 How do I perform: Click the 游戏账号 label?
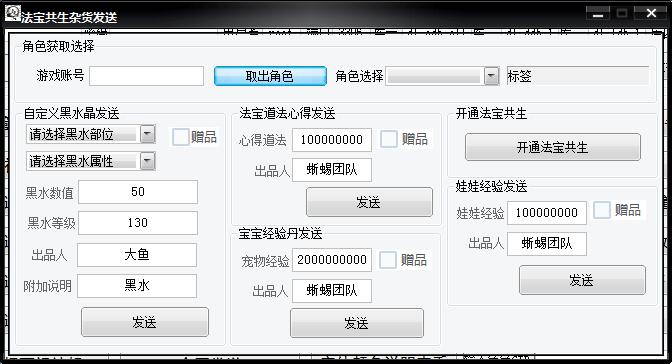point(60,75)
